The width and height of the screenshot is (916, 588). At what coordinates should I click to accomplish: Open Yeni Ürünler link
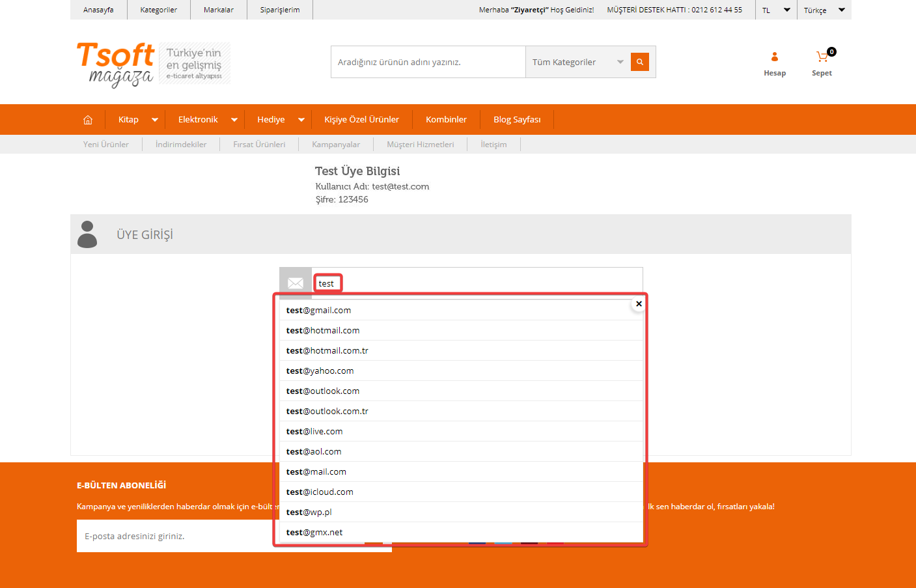point(106,145)
